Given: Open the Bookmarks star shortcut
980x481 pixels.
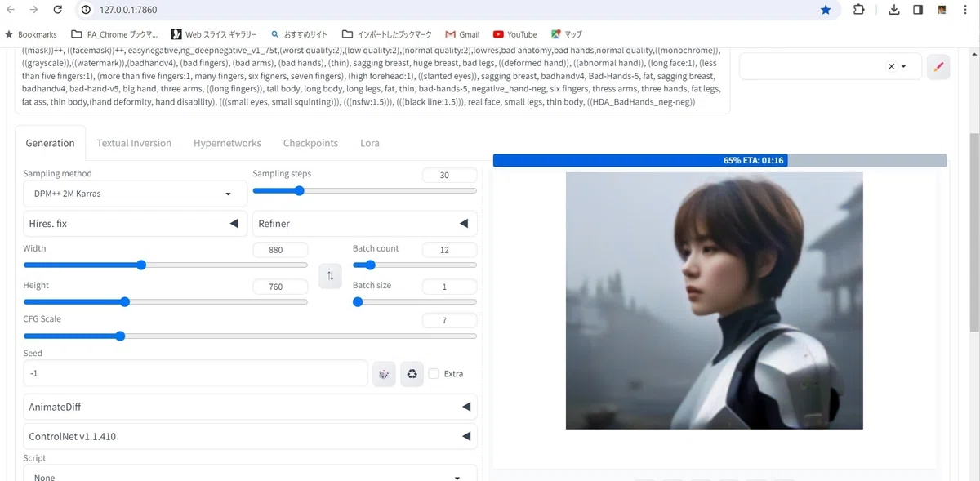Looking at the screenshot, I should coord(31,34).
